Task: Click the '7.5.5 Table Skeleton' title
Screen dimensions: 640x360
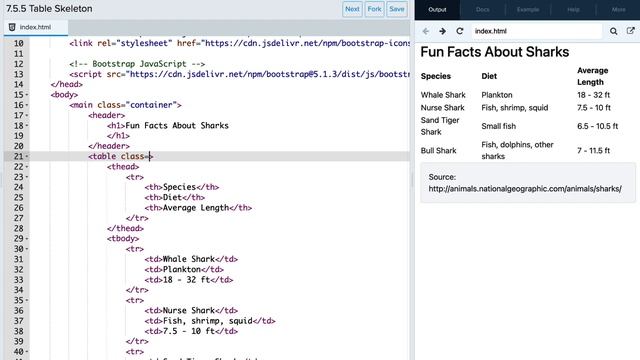Action: click(x=49, y=9)
